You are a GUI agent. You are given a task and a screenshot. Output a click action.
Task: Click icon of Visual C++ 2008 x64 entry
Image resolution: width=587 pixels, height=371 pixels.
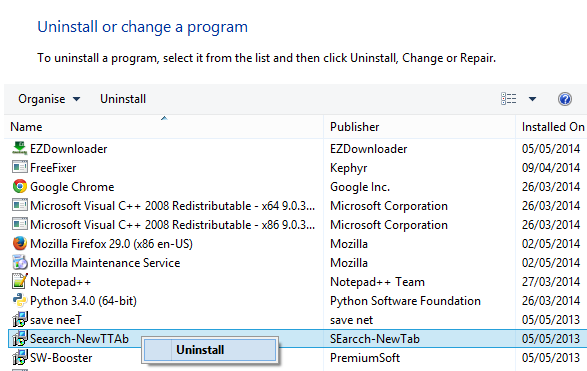point(19,205)
